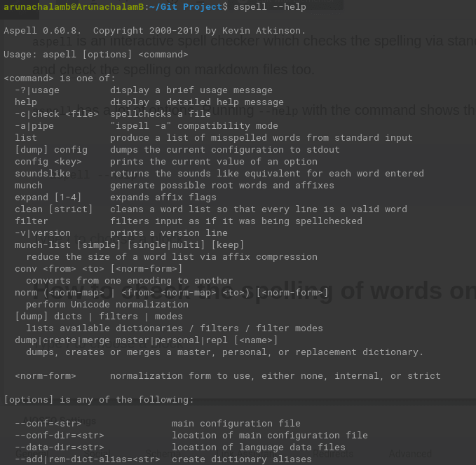Click the 'norm (<norm-map> | <from>...' line
Image resolution: width=476 pixels, height=465 pixels.
(x=172, y=293)
